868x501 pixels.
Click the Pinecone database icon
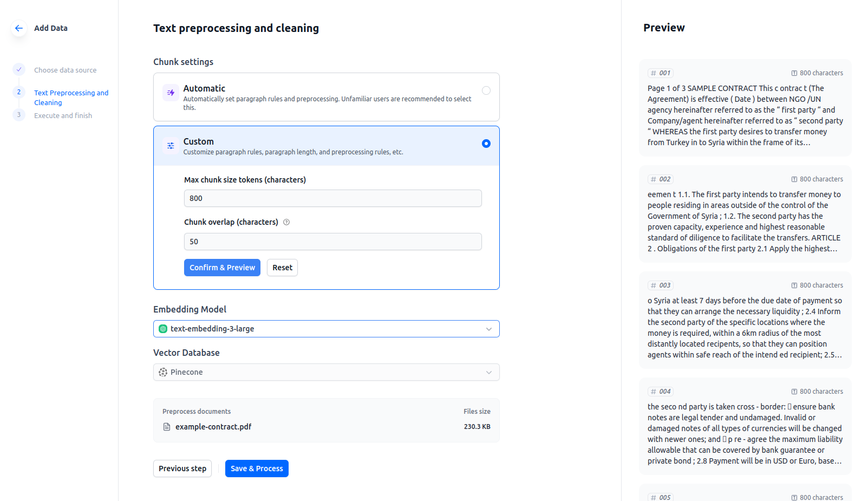click(x=163, y=372)
